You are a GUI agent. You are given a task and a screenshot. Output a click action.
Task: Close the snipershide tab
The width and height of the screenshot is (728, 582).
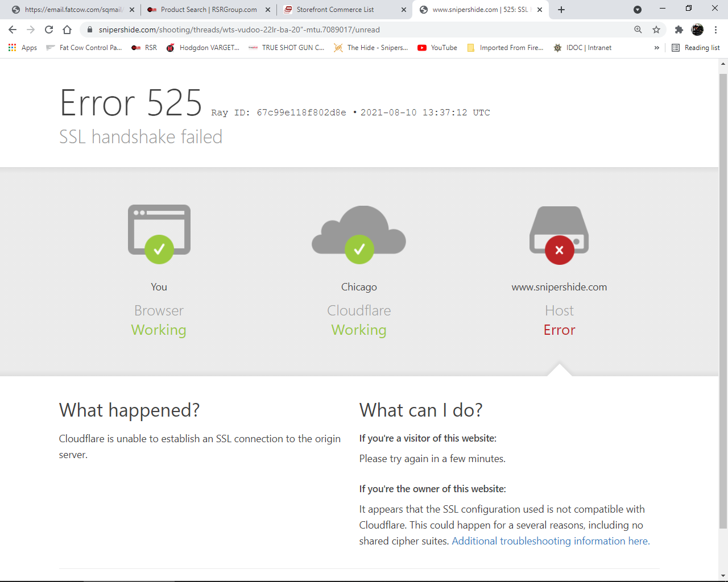[540, 10]
